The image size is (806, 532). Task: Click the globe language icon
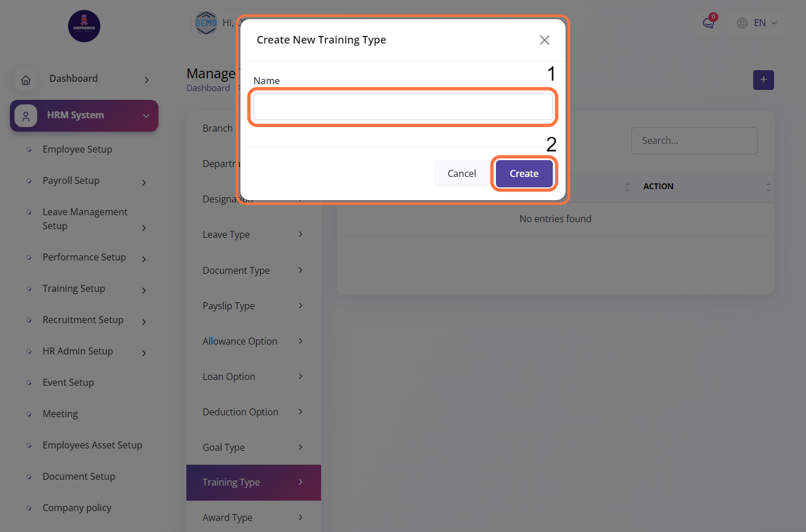click(x=742, y=23)
